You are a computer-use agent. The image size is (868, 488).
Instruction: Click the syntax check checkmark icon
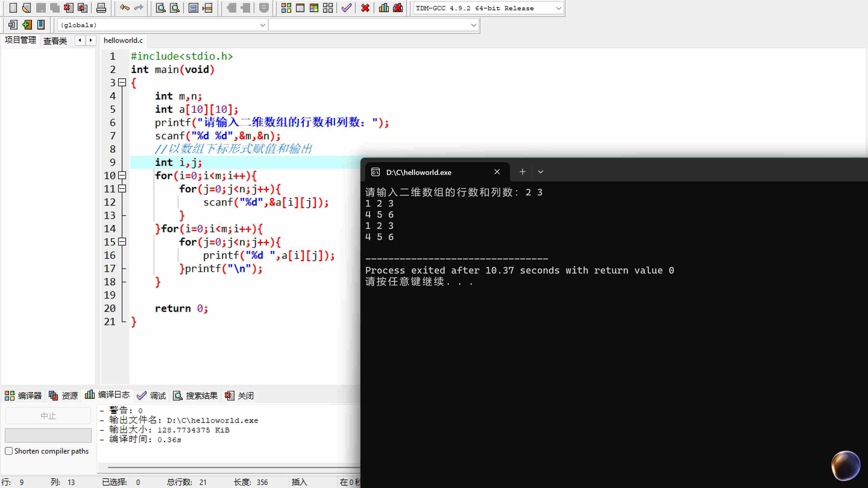(346, 8)
